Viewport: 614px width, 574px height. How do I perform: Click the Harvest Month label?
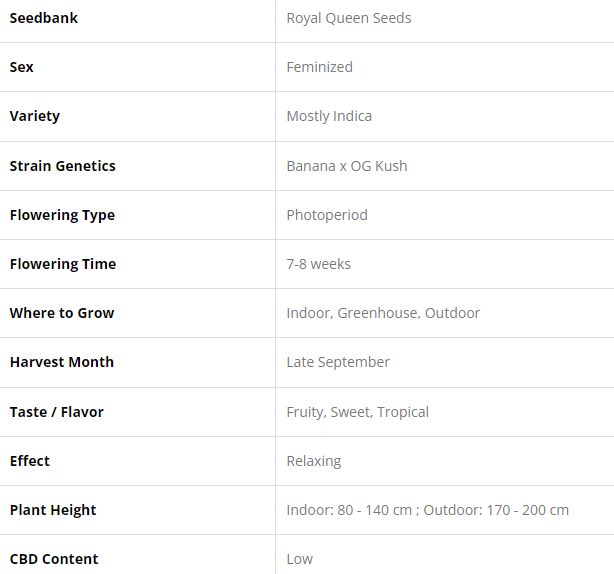click(x=62, y=362)
